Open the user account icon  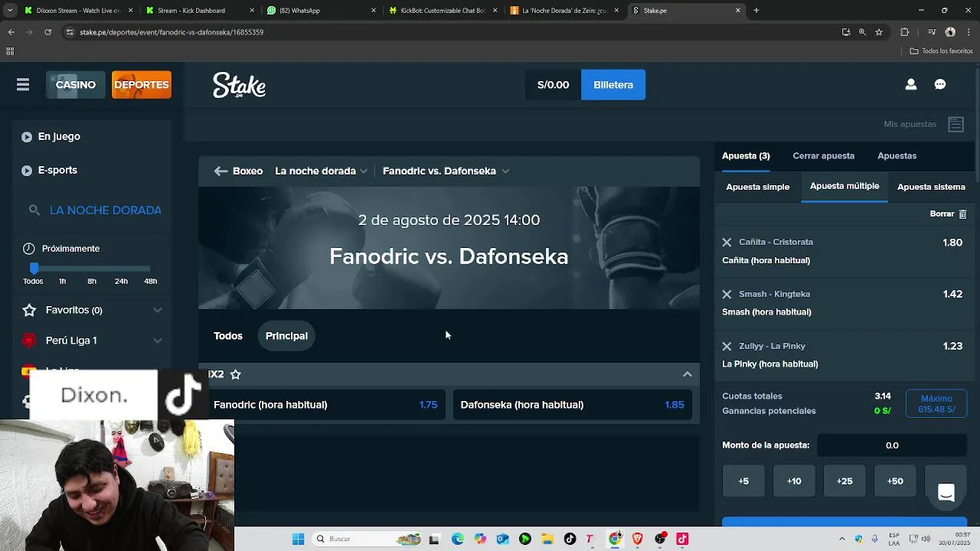[910, 85]
